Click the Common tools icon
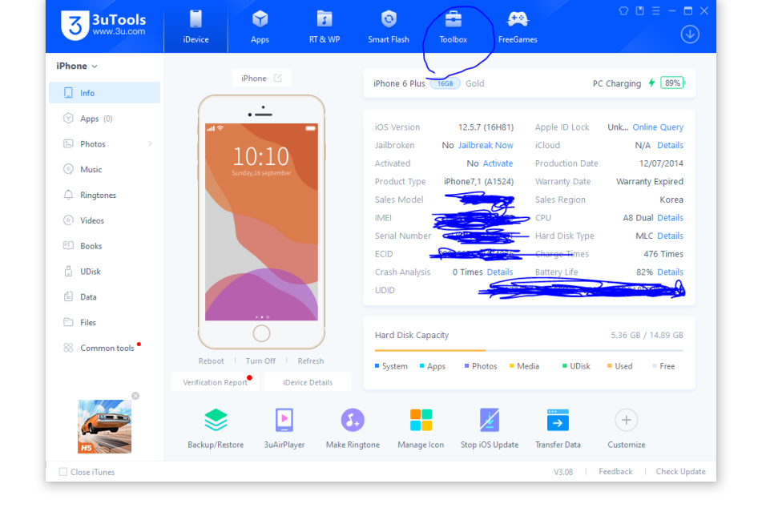Viewport: 774px width, 532px height. (68, 348)
